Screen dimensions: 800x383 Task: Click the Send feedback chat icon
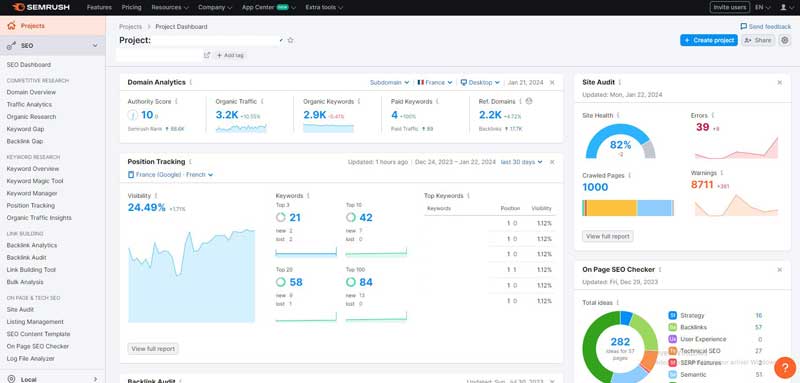click(x=744, y=26)
